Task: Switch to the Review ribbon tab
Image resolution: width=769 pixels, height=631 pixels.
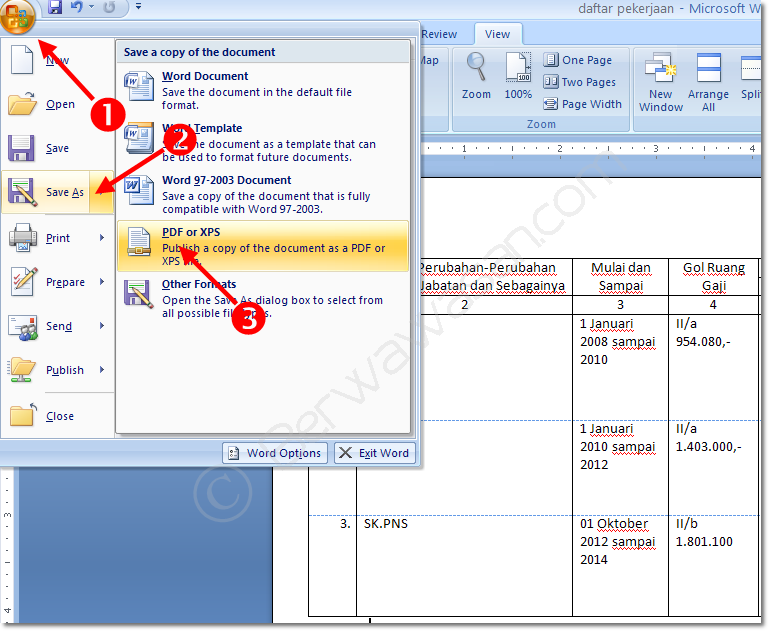Action: coord(439,34)
